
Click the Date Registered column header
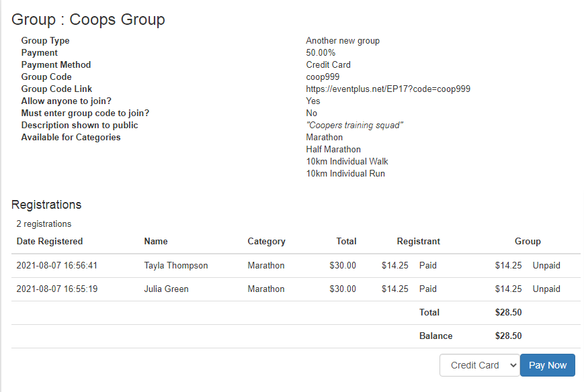point(50,241)
